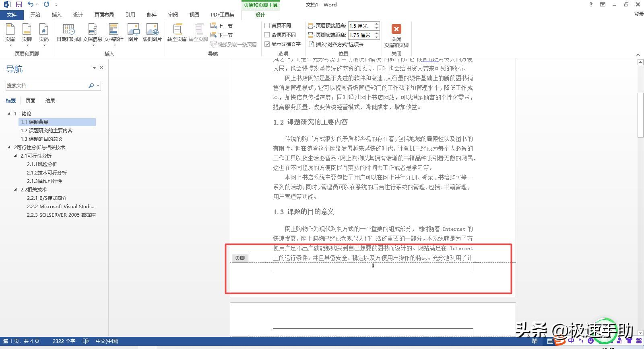Show 页面 tab in navigation pane
The height and width of the screenshot is (349, 644).
31,101
